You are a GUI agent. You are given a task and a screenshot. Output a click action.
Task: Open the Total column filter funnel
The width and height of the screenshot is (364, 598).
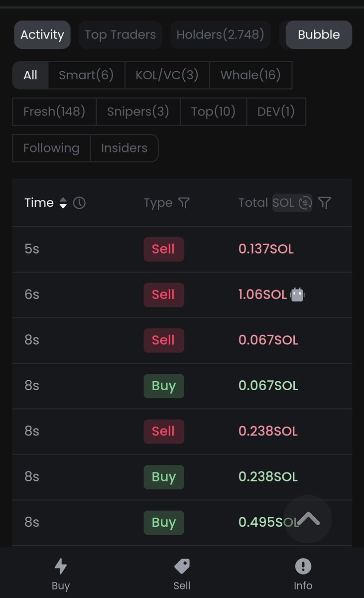click(325, 203)
